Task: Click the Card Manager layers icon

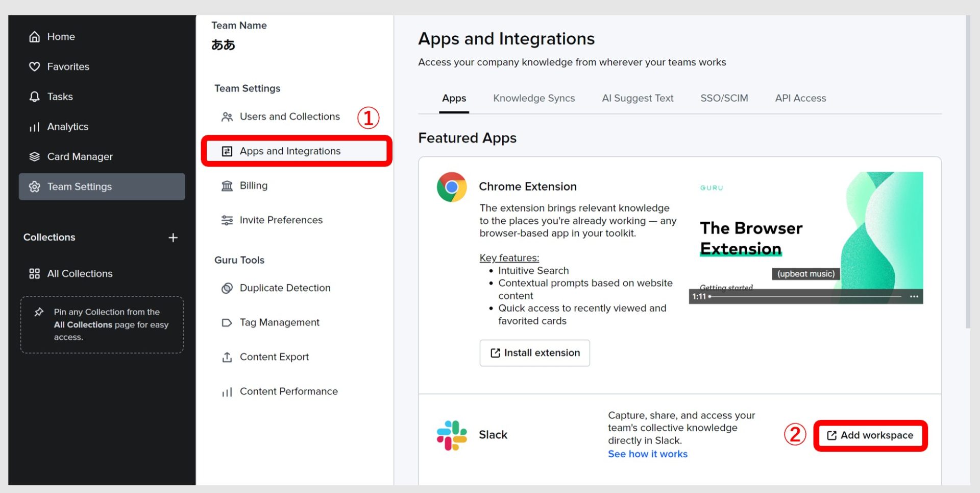Action: [34, 157]
